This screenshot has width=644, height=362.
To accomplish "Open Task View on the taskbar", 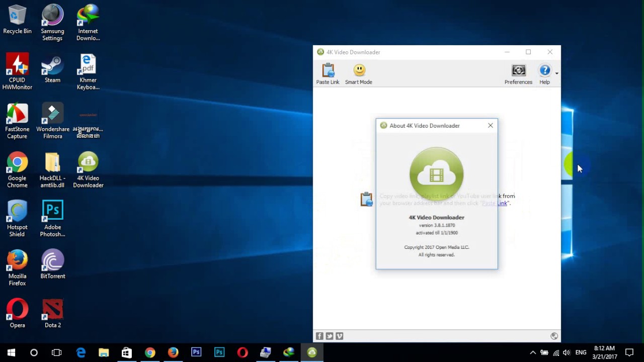I will 56,352.
